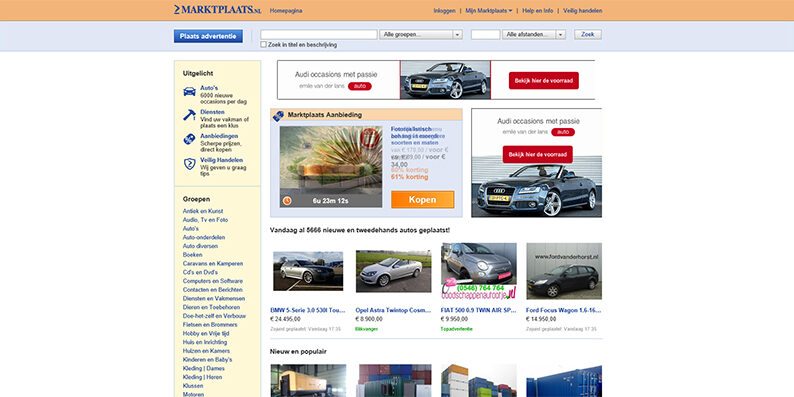Click the Ford Focus Wagon car thumbnail
The width and height of the screenshot is (794, 397).
(x=564, y=271)
